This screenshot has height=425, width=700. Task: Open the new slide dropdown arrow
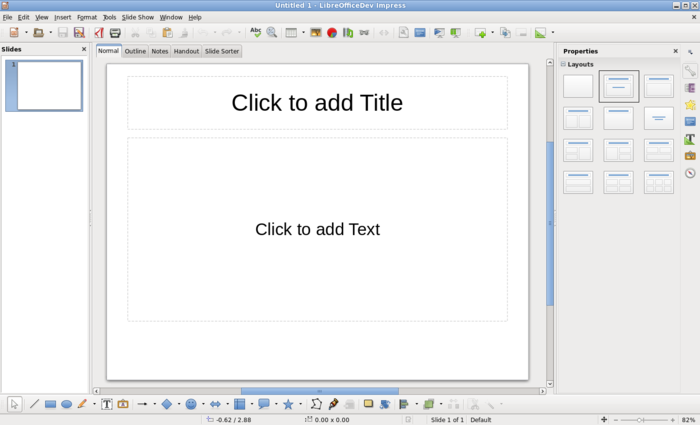(x=492, y=33)
